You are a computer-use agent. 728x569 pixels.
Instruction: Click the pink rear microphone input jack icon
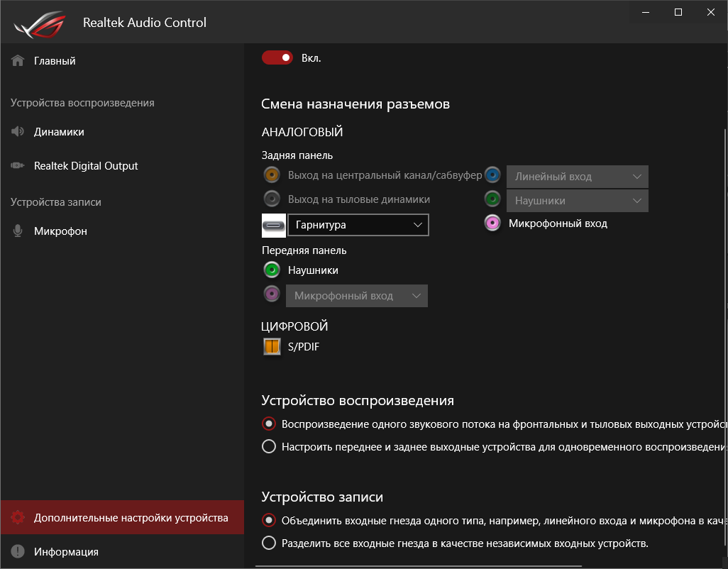click(492, 223)
